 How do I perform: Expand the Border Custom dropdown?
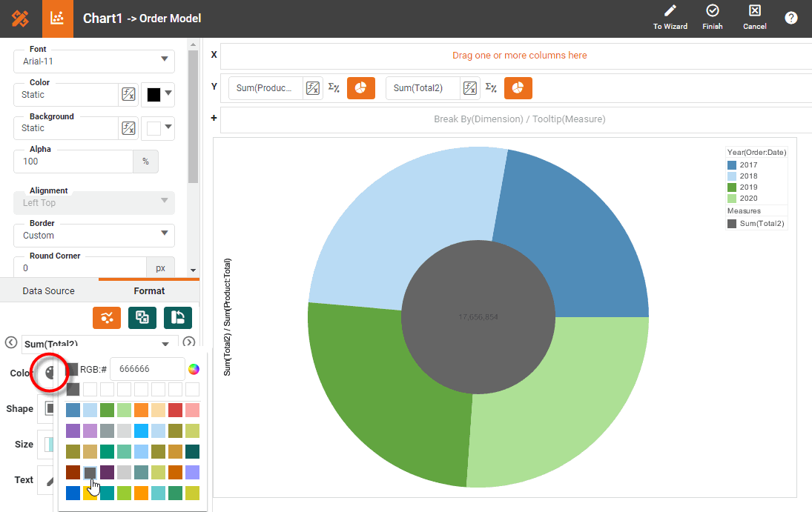tap(164, 235)
